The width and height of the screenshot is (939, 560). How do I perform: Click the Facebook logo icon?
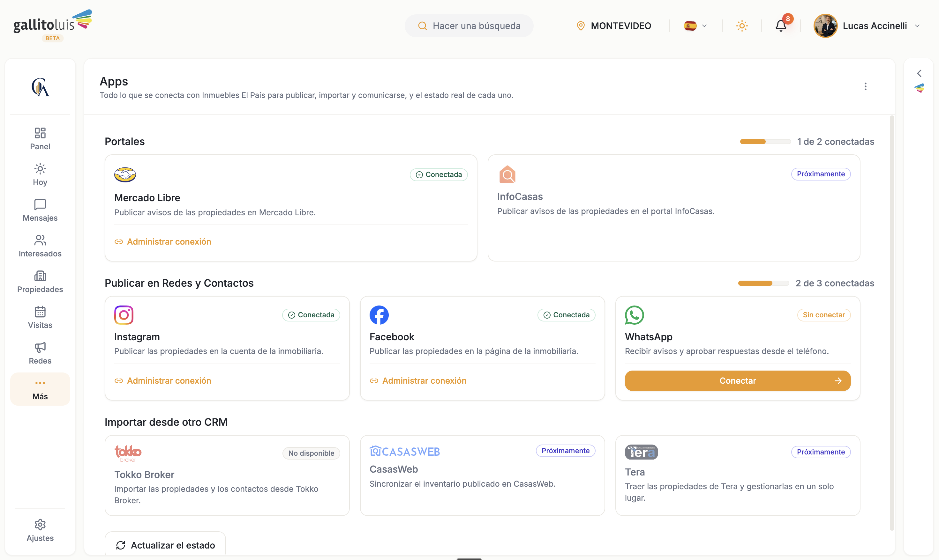379,315
